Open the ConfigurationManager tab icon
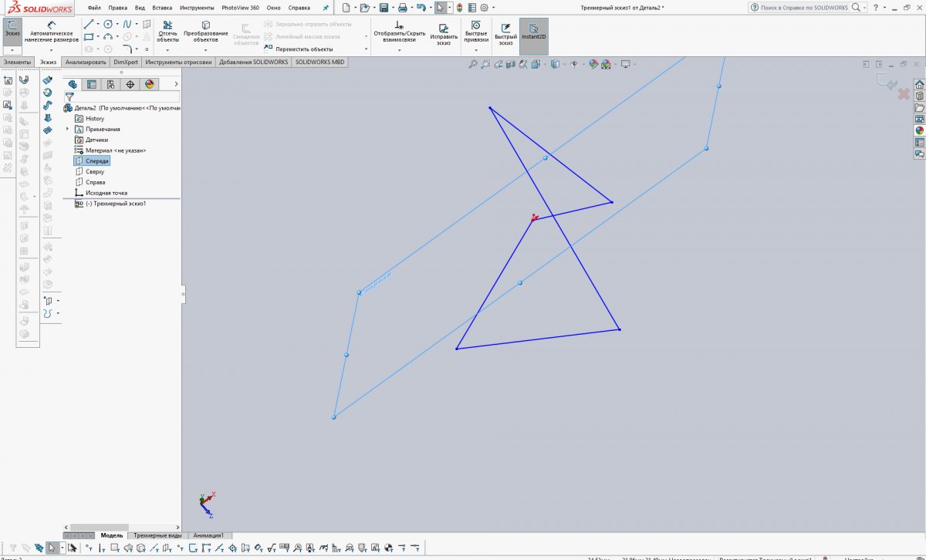 click(110, 85)
